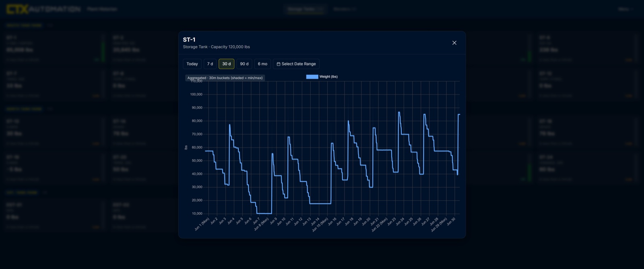644x269 pixels.
Task: Close the ST-1 tank history dialog
Action: [x=454, y=43]
